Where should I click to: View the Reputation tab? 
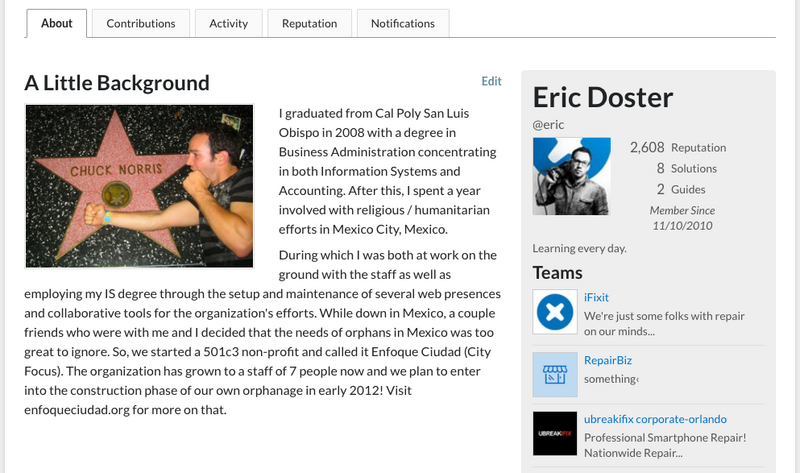click(310, 23)
